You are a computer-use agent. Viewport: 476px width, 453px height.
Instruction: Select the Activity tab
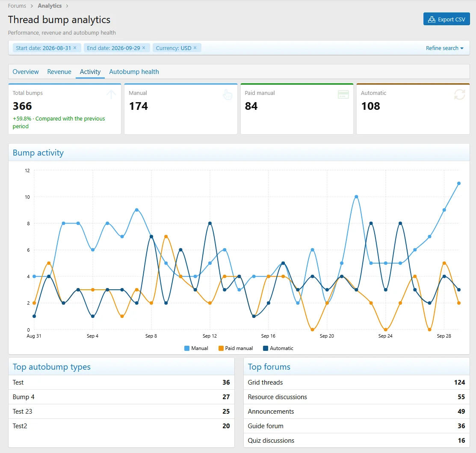point(90,72)
